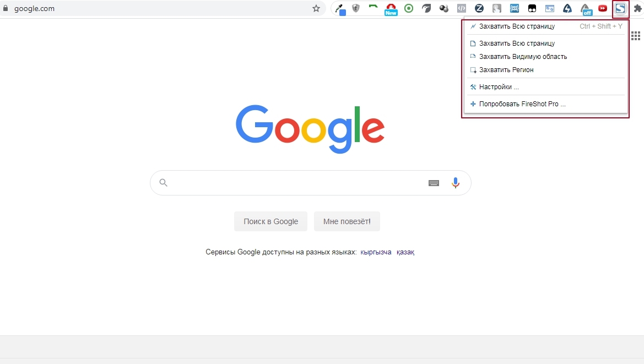The width and height of the screenshot is (644, 364).
Task: Choose Захватить Всю страницу with Ctrl+Shift+Y shortcut
Action: (x=545, y=26)
